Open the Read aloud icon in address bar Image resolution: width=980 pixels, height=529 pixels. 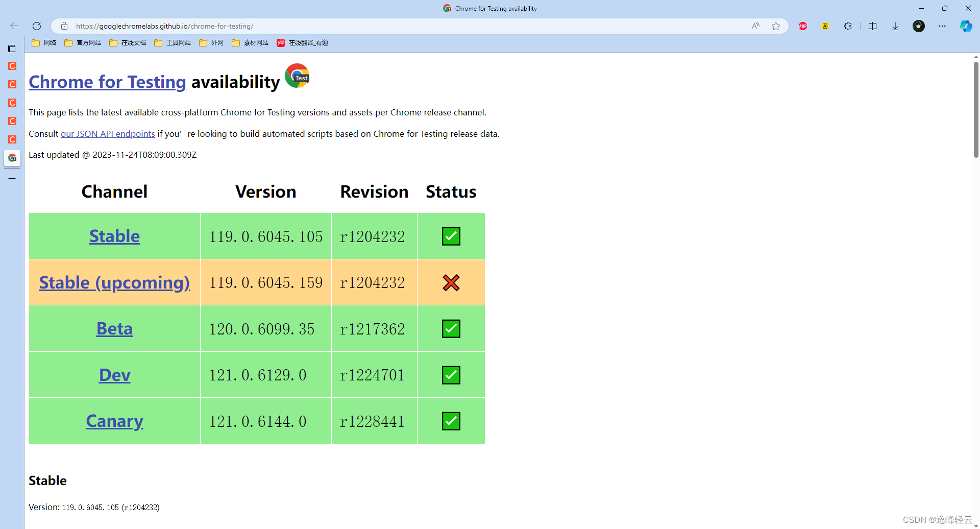pyautogui.click(x=755, y=26)
